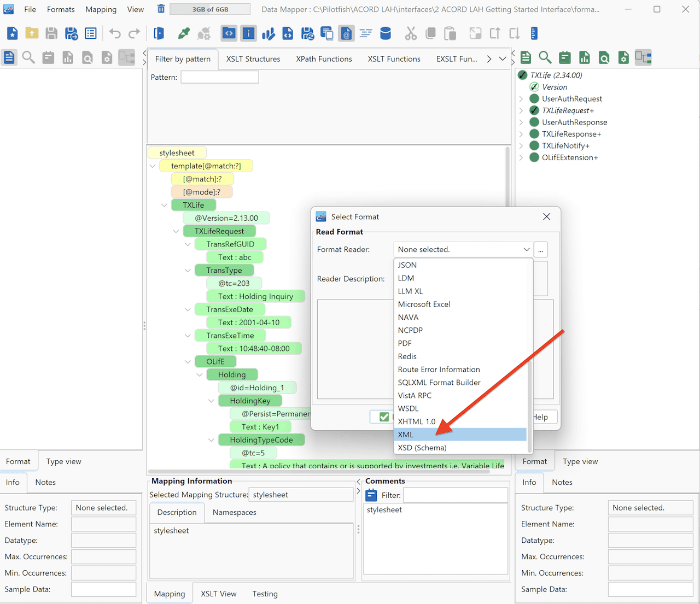Choose Microsoft Excel in format list
This screenshot has width=700, height=604.
(460, 304)
